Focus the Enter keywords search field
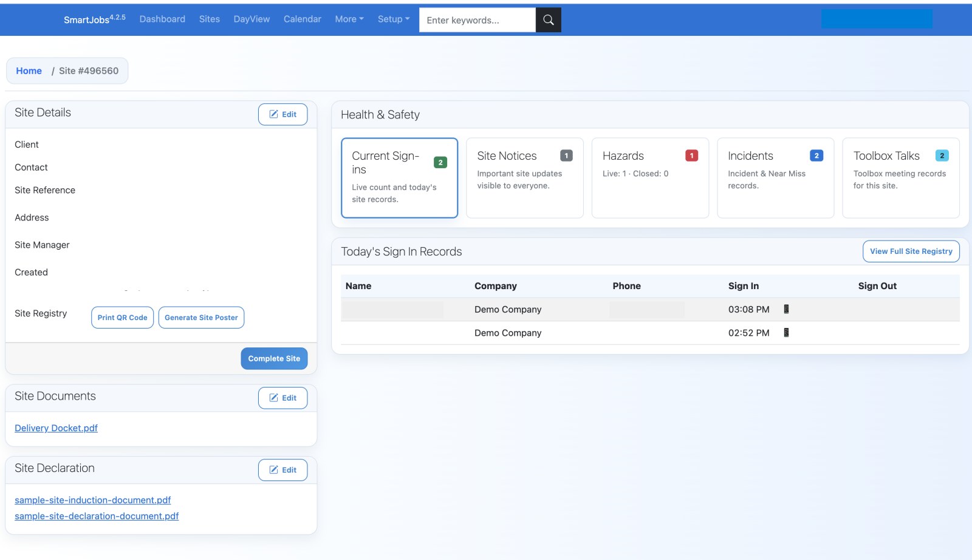This screenshot has height=560, width=972. coord(477,20)
